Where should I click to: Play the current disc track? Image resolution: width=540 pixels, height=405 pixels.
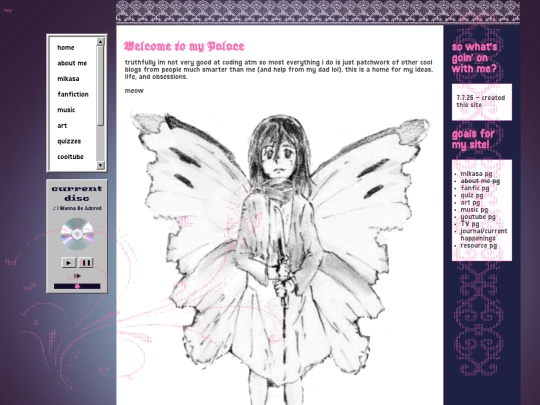pos(69,263)
